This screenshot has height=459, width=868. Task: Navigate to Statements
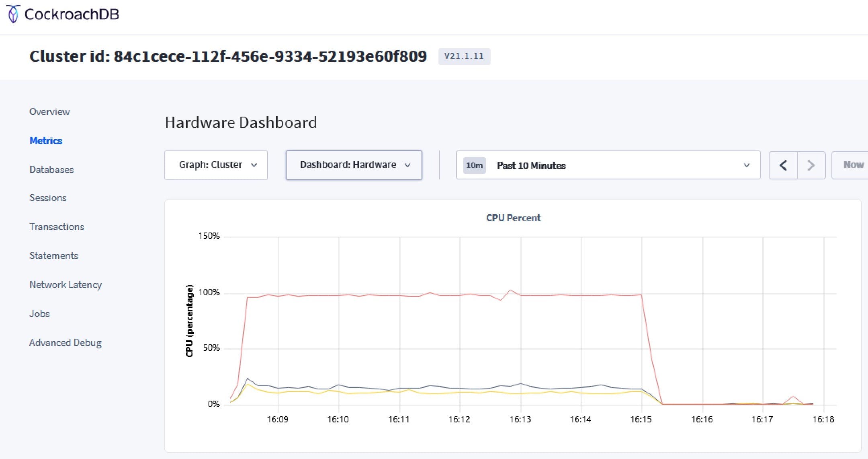tap(54, 256)
